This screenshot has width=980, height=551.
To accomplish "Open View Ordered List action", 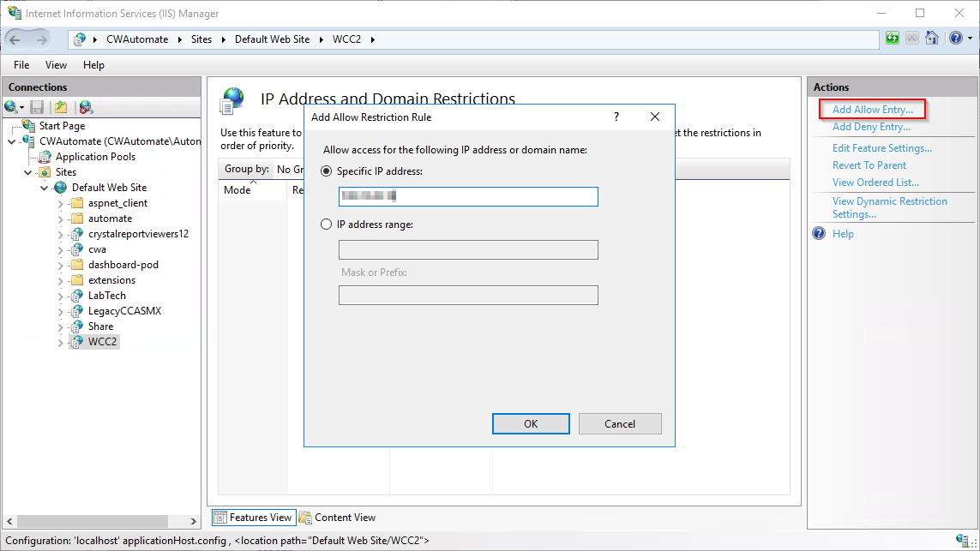I will [x=875, y=183].
